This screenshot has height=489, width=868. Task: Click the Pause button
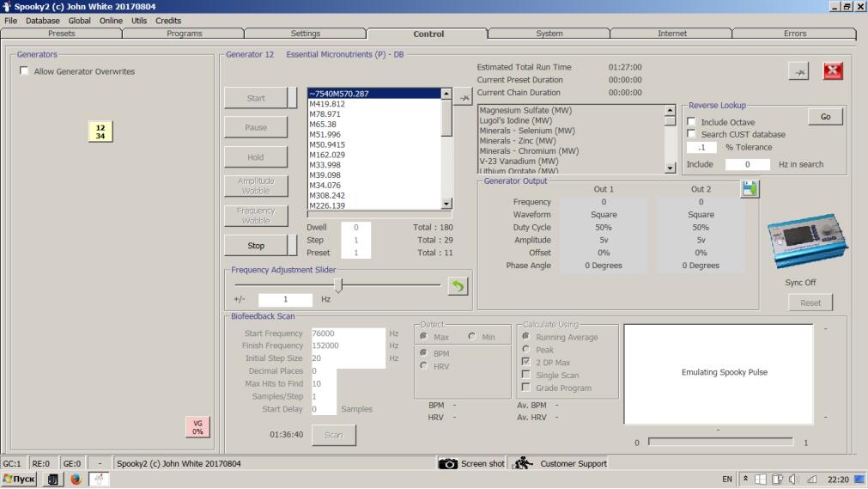coord(256,127)
